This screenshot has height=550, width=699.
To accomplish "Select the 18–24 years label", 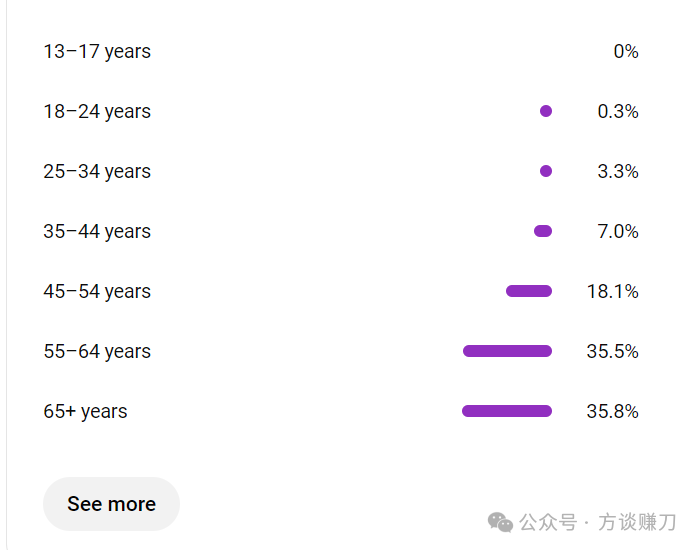I will point(97,112).
